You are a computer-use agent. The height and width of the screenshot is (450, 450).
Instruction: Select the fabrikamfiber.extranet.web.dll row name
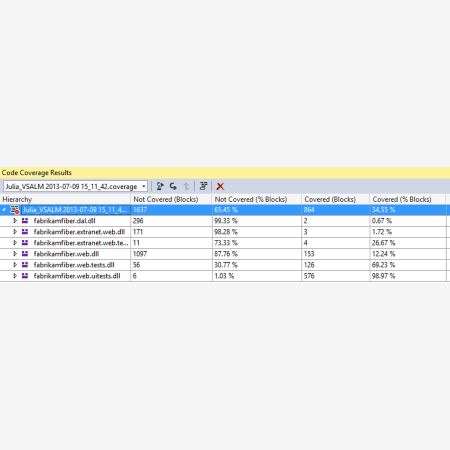pos(79,232)
